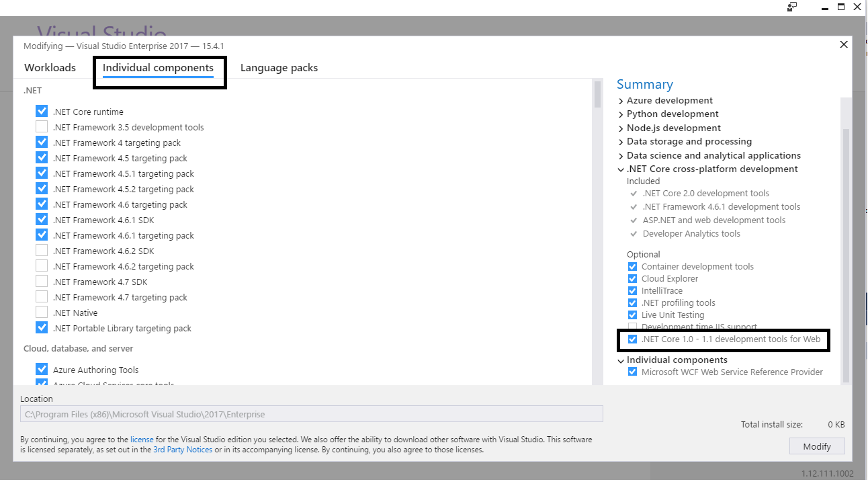Expand Node.js development summary item
Image resolution: width=868 pixels, height=492 pixels.
point(621,128)
